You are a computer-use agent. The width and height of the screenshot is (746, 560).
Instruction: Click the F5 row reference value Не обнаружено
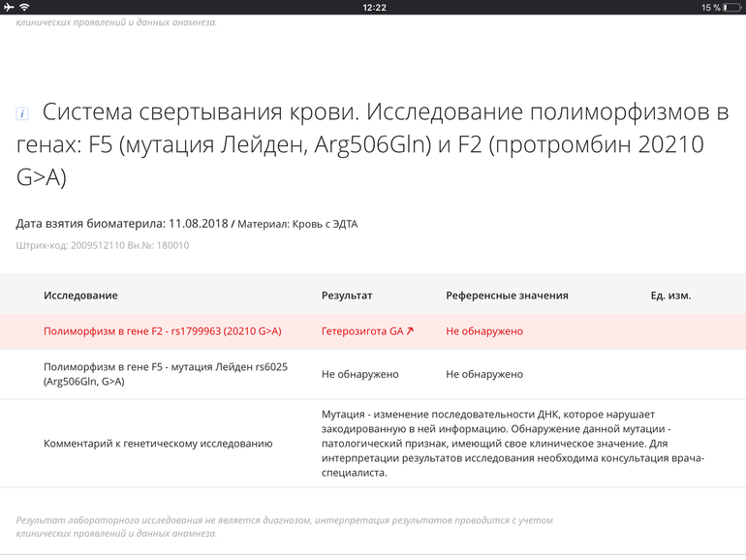coord(484,374)
